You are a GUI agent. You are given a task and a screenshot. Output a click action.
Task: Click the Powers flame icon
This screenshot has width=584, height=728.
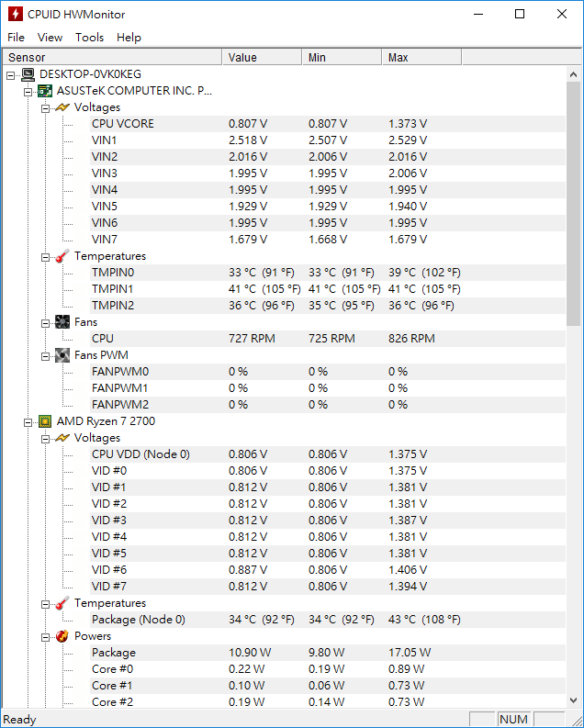click(x=62, y=636)
